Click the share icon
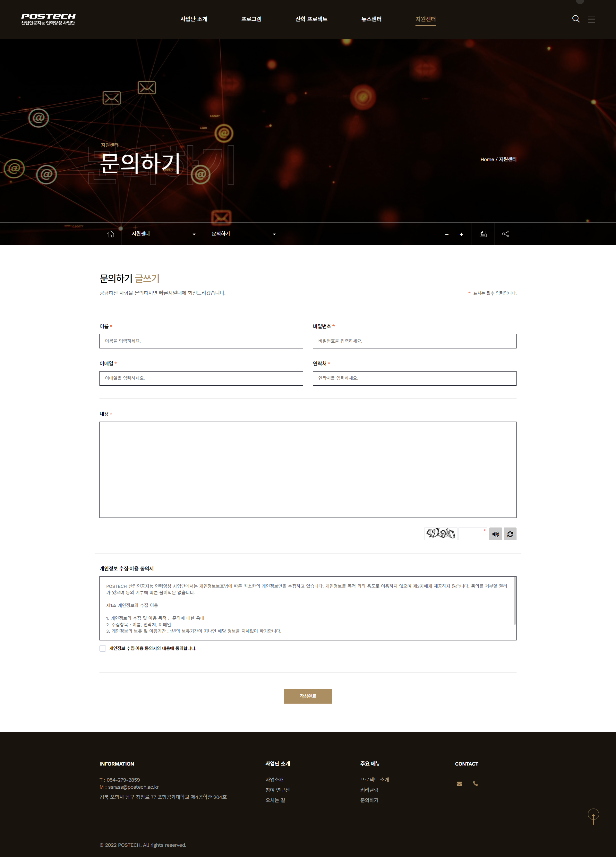Image resolution: width=616 pixels, height=857 pixels. 506,234
